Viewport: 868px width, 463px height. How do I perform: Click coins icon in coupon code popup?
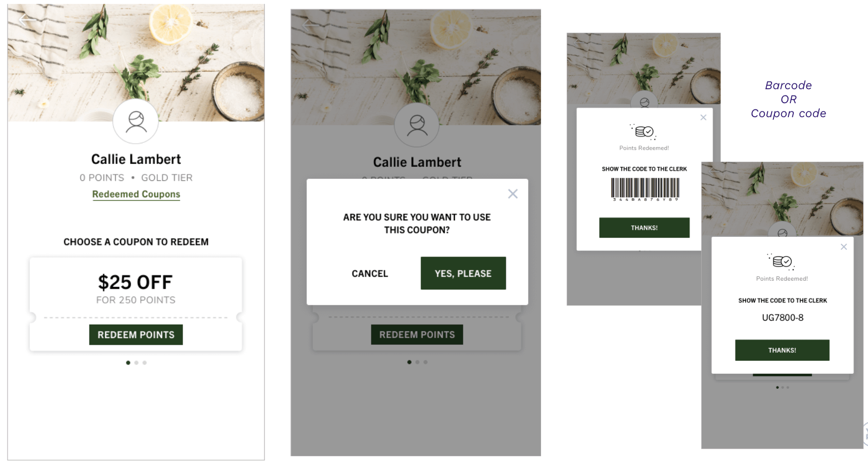[x=782, y=261]
